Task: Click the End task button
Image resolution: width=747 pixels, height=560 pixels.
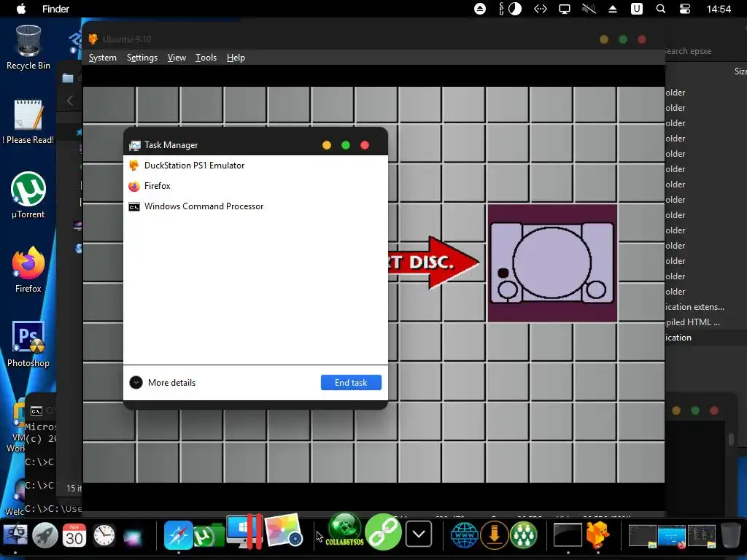Action: (351, 382)
